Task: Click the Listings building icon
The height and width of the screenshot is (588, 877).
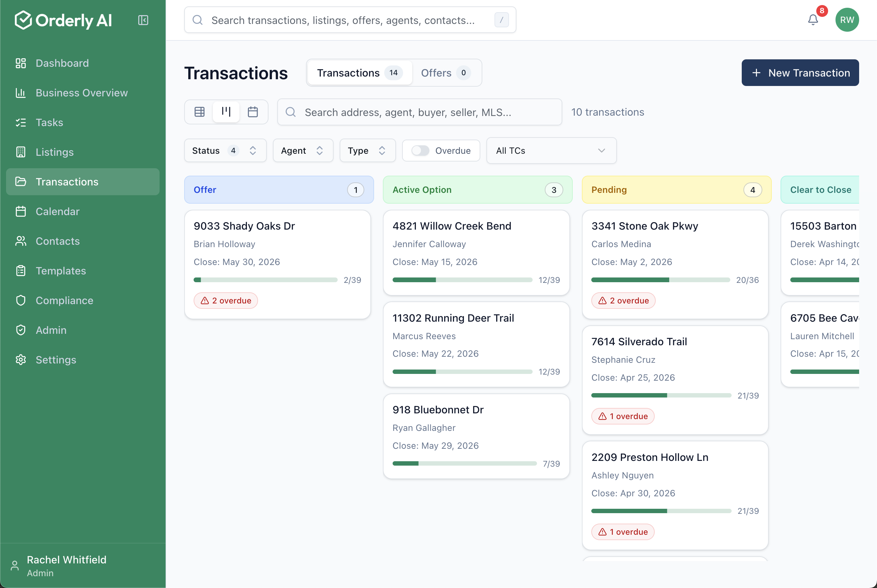Action: point(21,152)
